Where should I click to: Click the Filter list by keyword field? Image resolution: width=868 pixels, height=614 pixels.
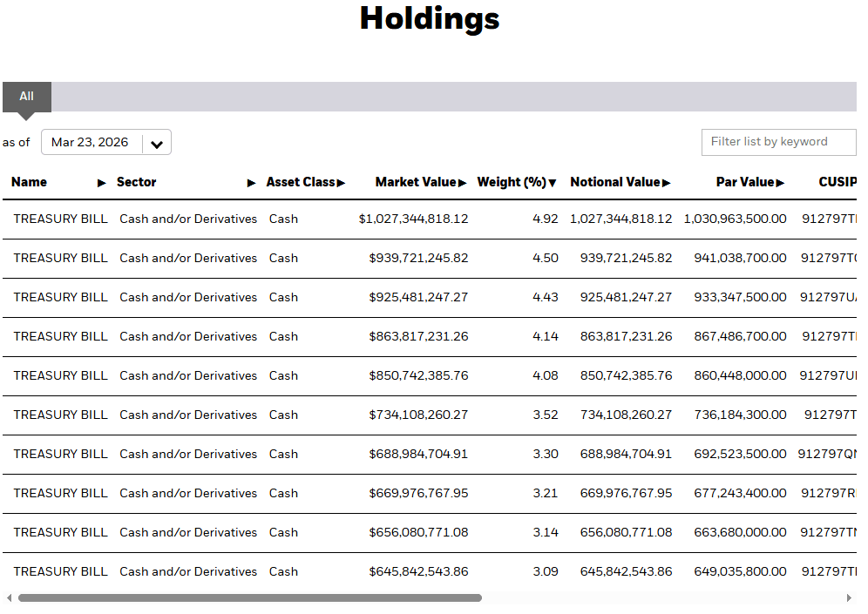point(778,142)
